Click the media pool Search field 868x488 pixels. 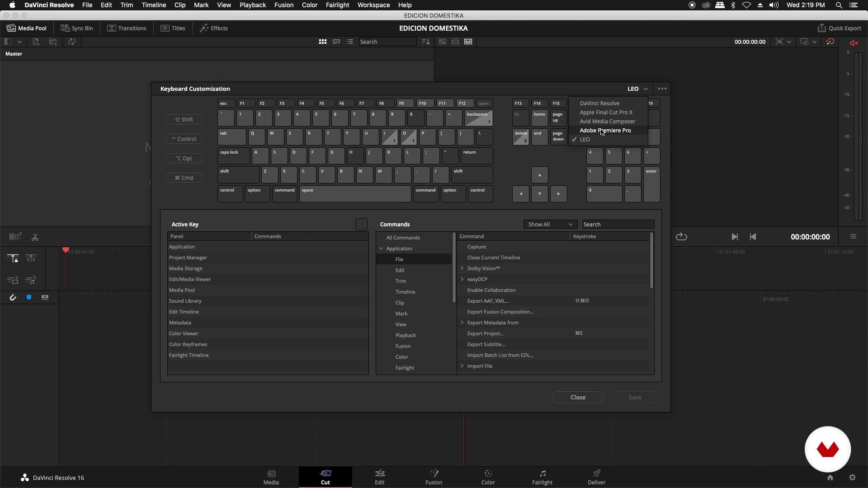tap(387, 42)
